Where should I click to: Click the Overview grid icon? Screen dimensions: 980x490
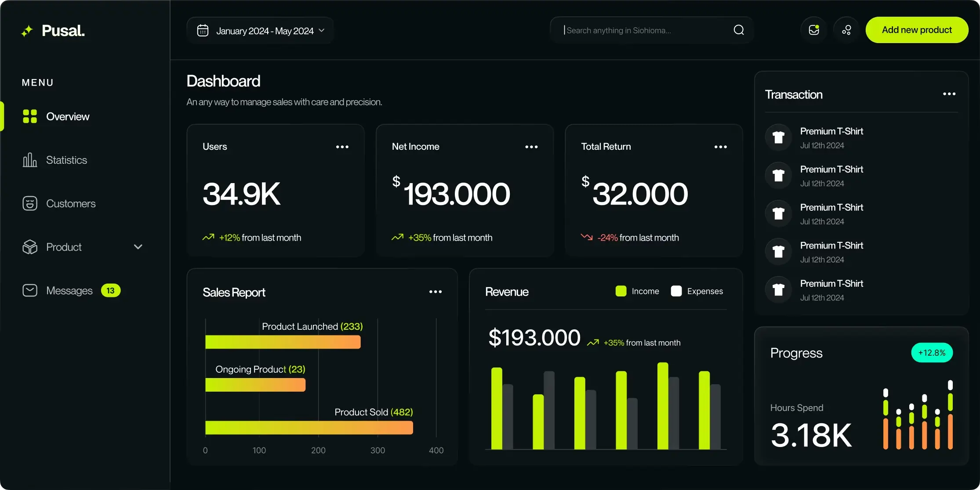pos(30,116)
